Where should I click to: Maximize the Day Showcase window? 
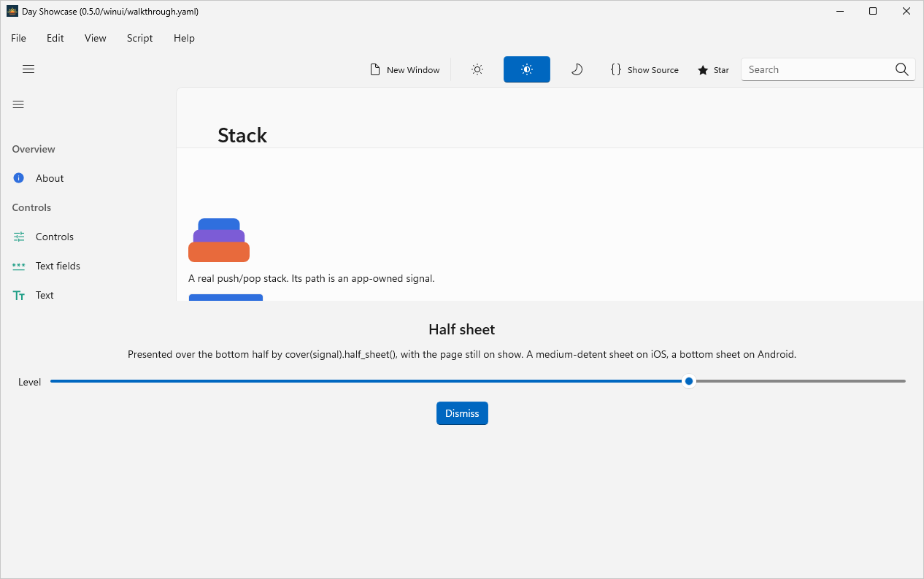click(x=873, y=11)
